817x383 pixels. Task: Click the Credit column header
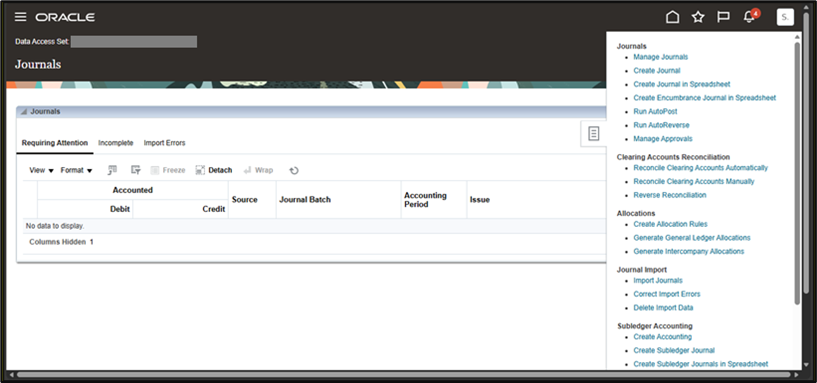coord(180,209)
